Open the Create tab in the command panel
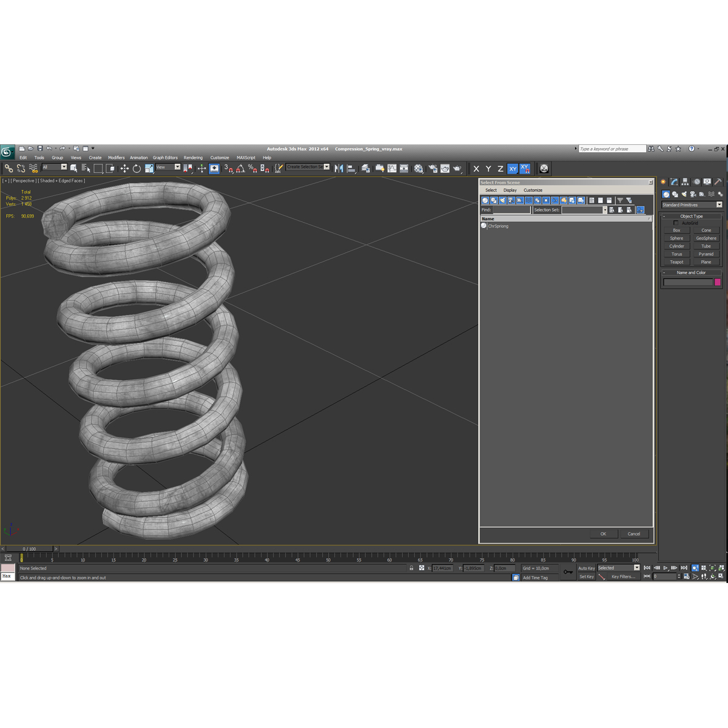This screenshot has height=728, width=728. coord(664,181)
